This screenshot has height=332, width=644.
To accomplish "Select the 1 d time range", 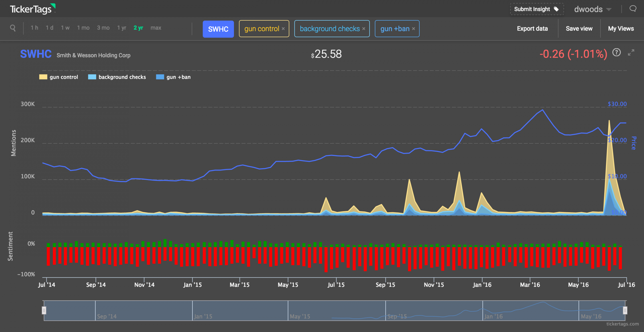I will click(x=49, y=28).
